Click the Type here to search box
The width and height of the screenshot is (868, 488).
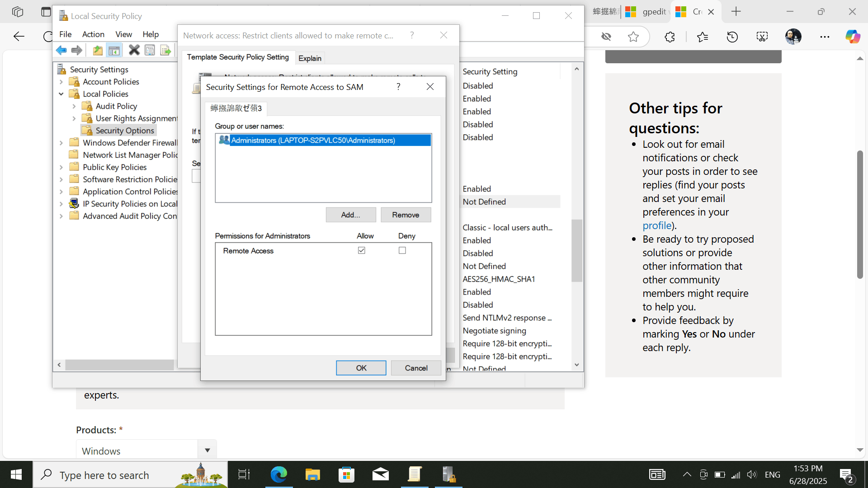(130, 475)
